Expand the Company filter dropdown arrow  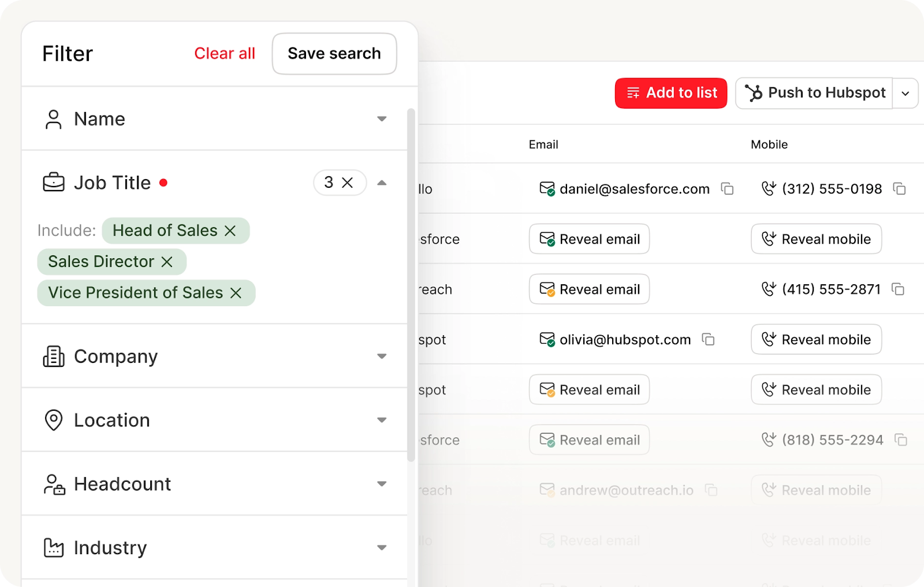(x=382, y=356)
